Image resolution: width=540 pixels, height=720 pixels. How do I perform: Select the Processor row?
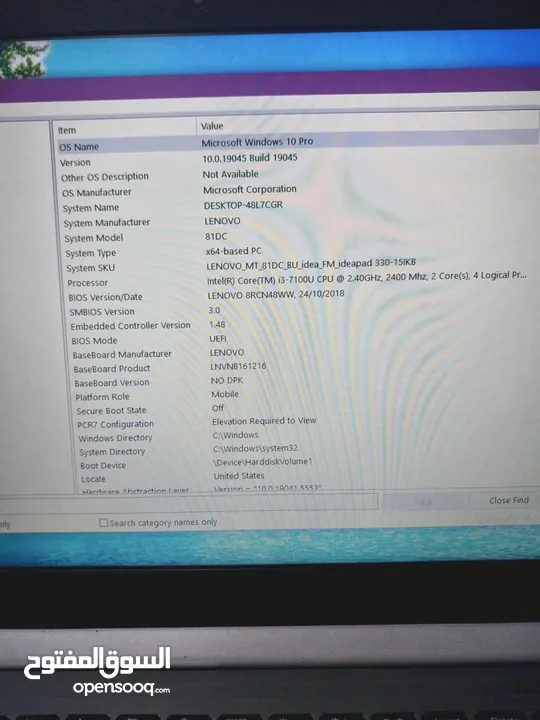(303, 279)
